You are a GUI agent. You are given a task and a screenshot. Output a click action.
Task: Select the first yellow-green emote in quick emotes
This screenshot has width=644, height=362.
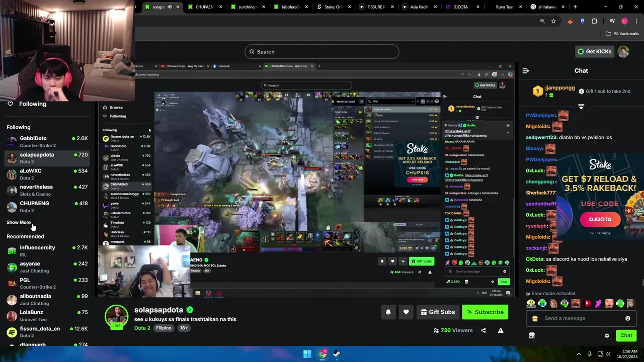(x=531, y=303)
